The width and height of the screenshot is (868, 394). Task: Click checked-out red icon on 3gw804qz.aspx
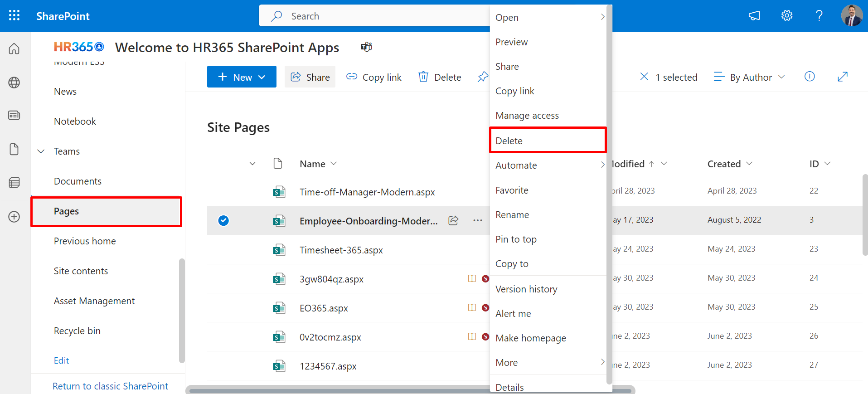point(485,278)
